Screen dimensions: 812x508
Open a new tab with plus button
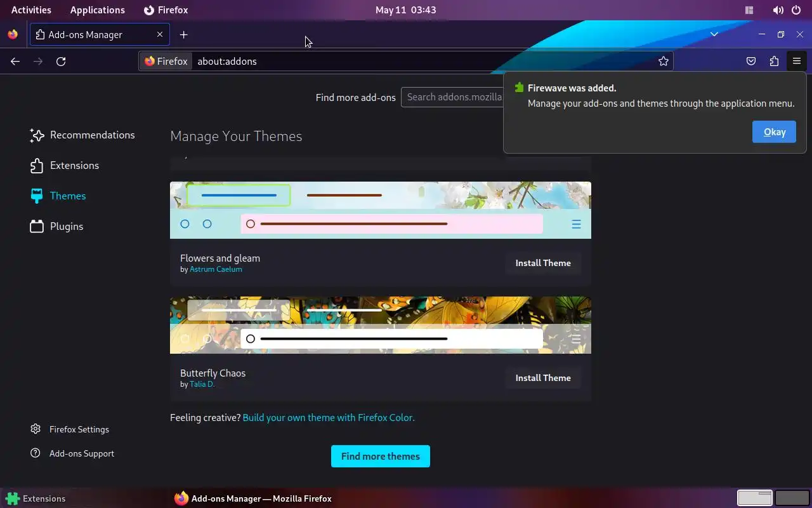[183, 34]
